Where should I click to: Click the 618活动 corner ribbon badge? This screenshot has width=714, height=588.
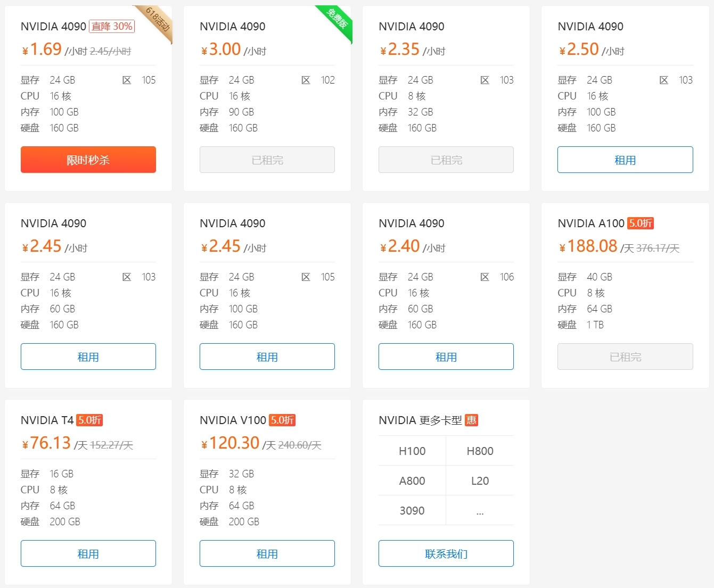pos(158,20)
